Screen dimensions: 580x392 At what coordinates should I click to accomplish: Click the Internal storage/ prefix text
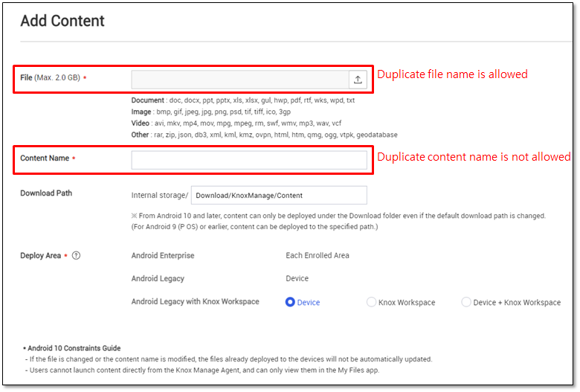pyautogui.click(x=160, y=195)
